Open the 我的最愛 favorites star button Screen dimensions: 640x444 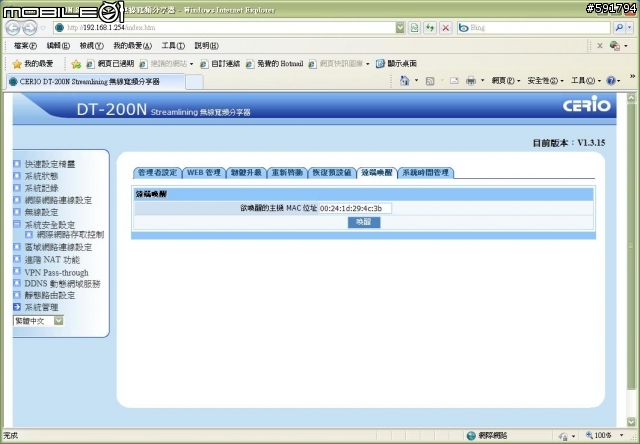[33, 64]
